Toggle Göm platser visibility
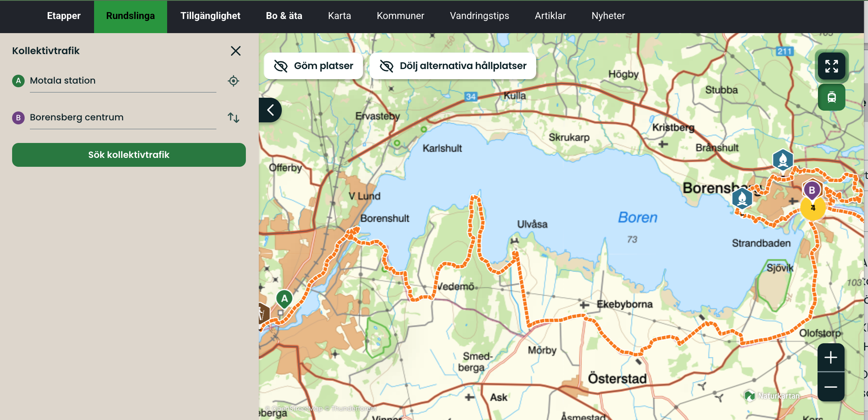The image size is (868, 420). [x=313, y=66]
